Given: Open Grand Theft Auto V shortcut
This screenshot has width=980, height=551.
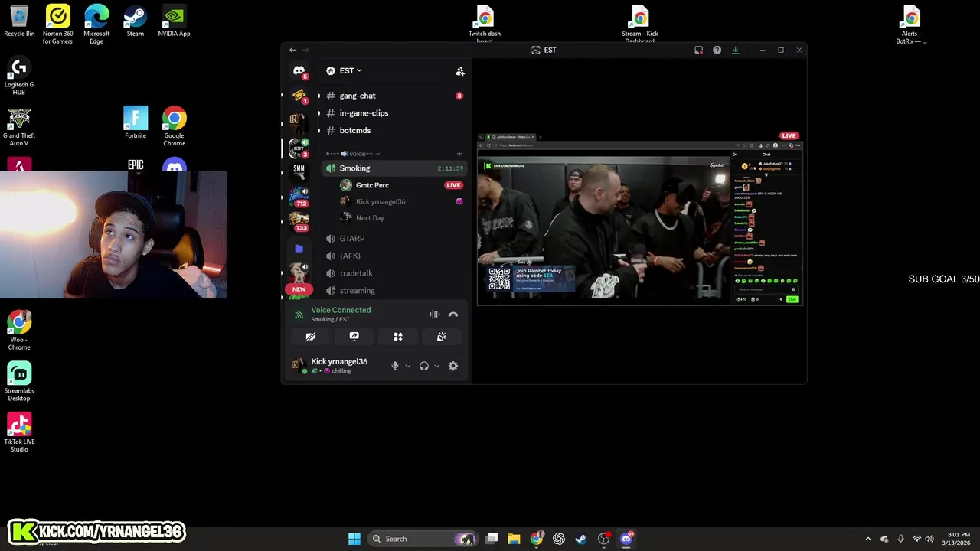Looking at the screenshot, I should (19, 127).
